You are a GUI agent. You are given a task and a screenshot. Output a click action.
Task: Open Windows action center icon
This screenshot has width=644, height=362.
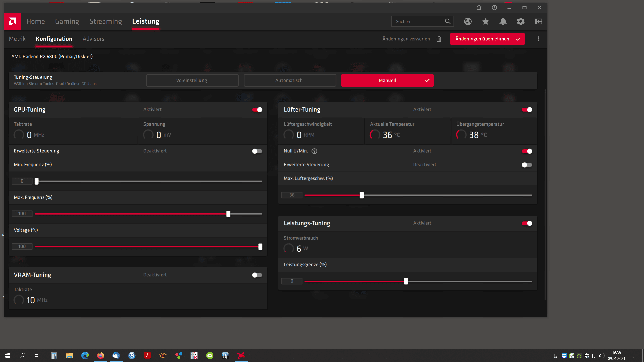634,356
